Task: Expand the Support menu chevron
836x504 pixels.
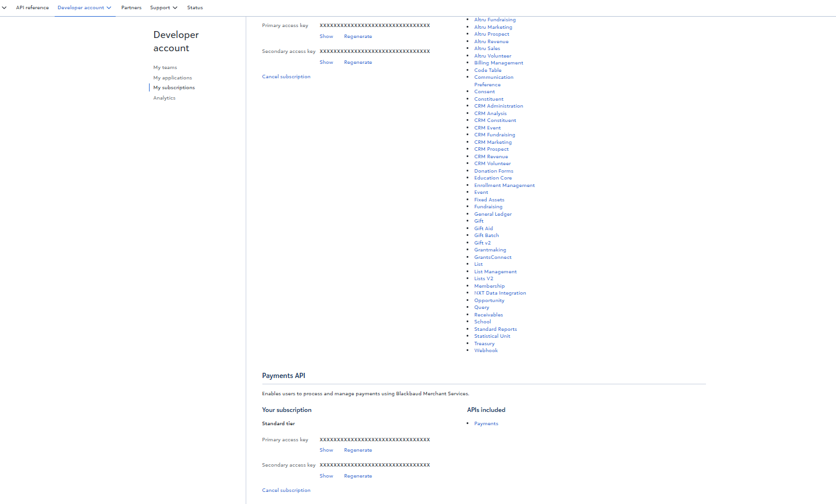Action: (x=175, y=7)
